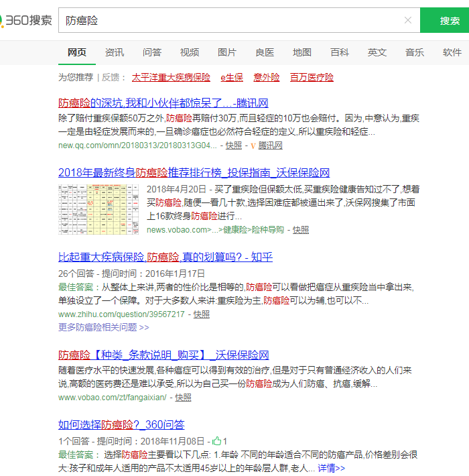Open the 问答 tab

coord(152,52)
